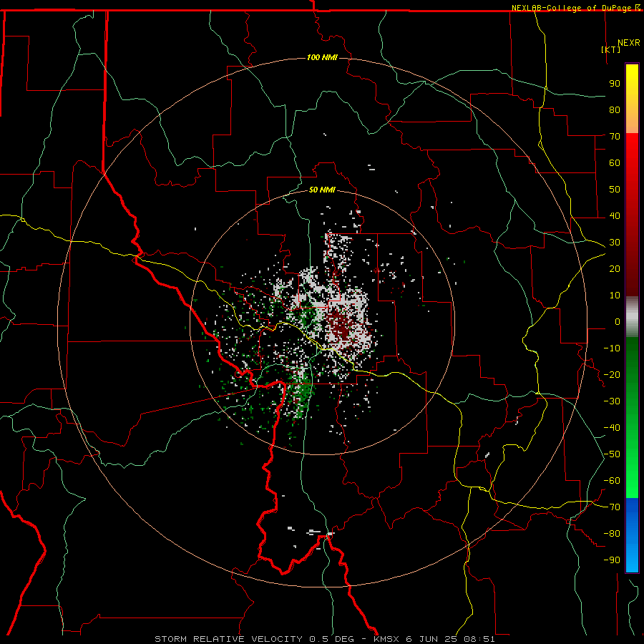Click the positive 80 value on the velocity scale
The height and width of the screenshot is (644, 644).
(x=615, y=109)
